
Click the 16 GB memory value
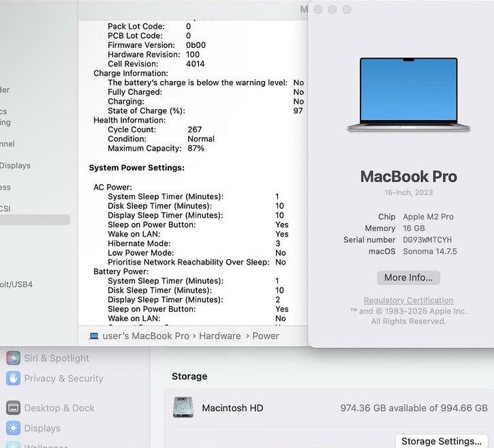tap(414, 228)
